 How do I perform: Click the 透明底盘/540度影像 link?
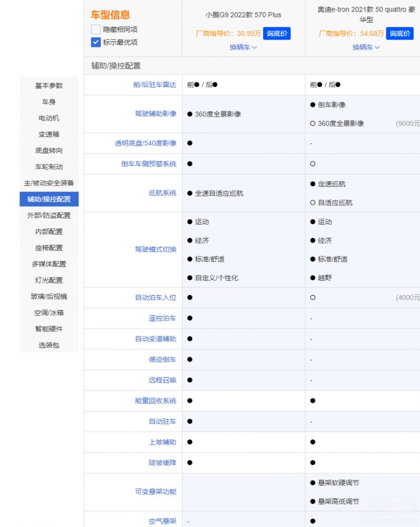(x=146, y=143)
